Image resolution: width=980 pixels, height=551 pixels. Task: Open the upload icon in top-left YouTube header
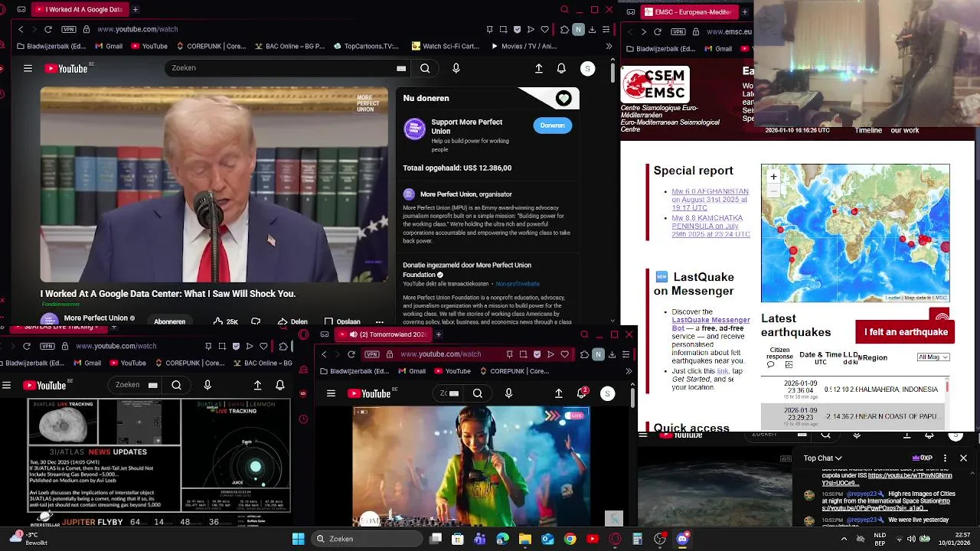(539, 68)
